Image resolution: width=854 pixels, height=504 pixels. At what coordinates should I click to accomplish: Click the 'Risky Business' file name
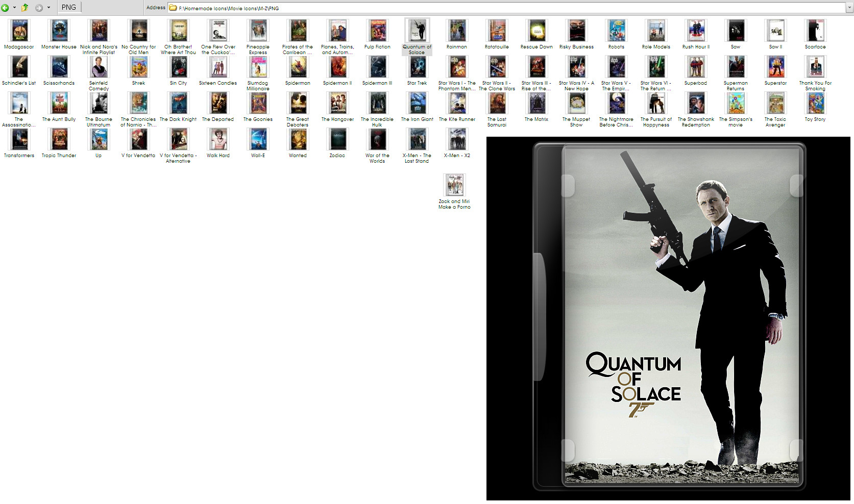(576, 47)
